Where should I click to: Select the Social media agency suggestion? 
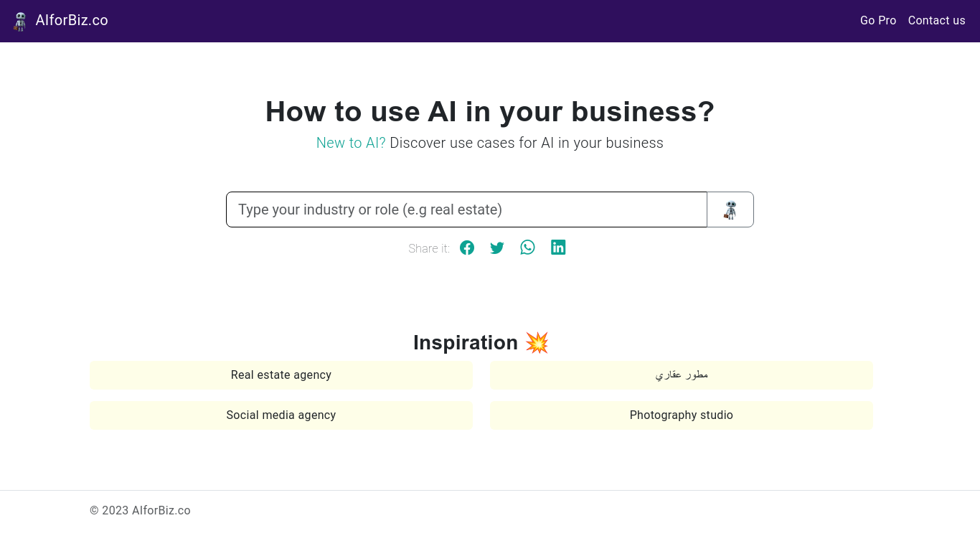(x=281, y=415)
